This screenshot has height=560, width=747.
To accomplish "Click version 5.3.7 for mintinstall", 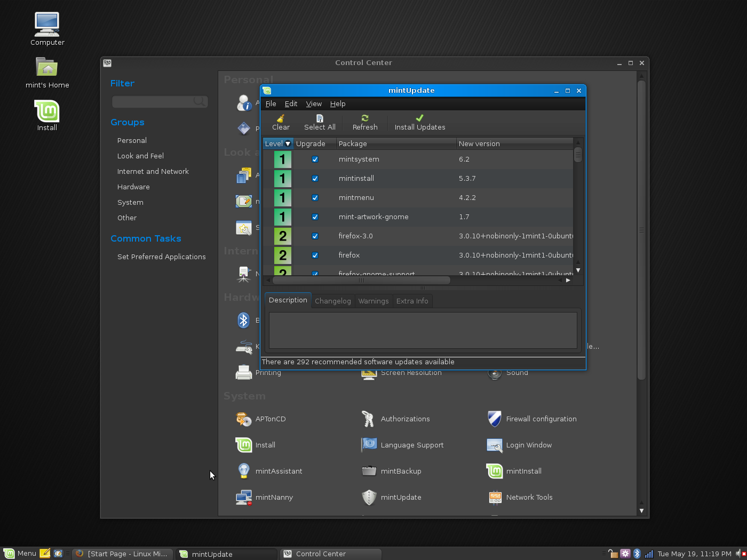I will coord(467,179).
